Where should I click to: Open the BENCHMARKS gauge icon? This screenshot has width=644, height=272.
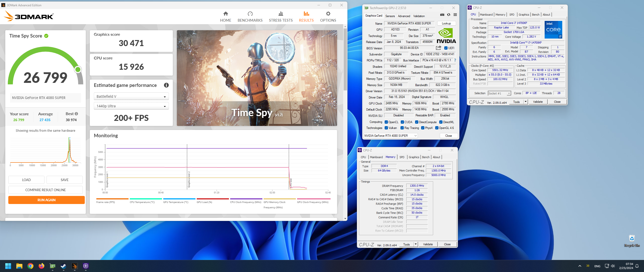pyautogui.click(x=250, y=14)
